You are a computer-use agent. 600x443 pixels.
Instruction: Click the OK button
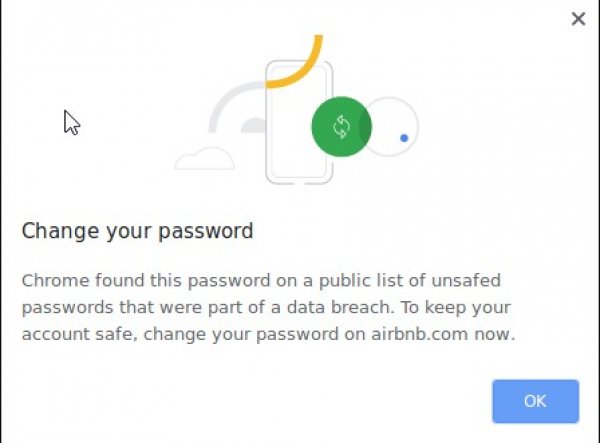(535, 401)
